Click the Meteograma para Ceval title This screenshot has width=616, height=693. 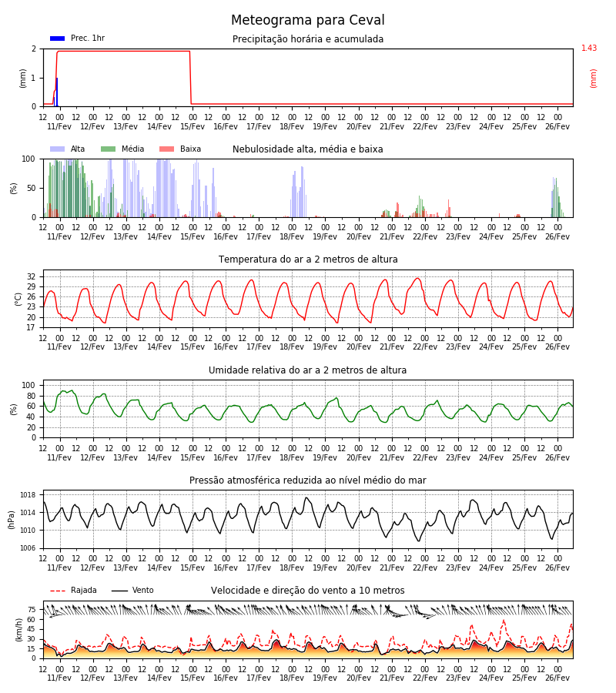(308, 20)
